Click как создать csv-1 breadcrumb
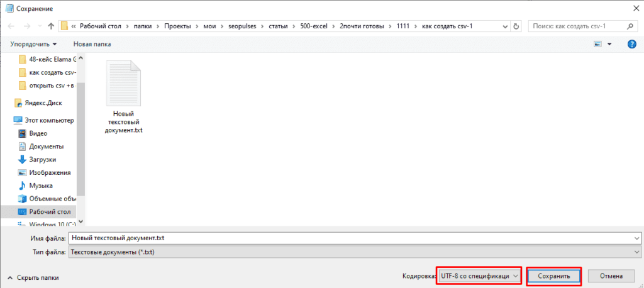The height and width of the screenshot is (288, 644). tap(447, 26)
